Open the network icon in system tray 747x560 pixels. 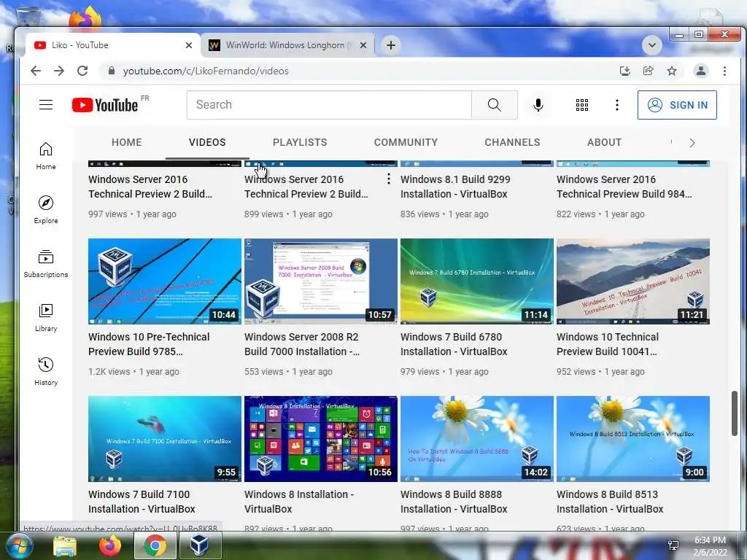673,545
